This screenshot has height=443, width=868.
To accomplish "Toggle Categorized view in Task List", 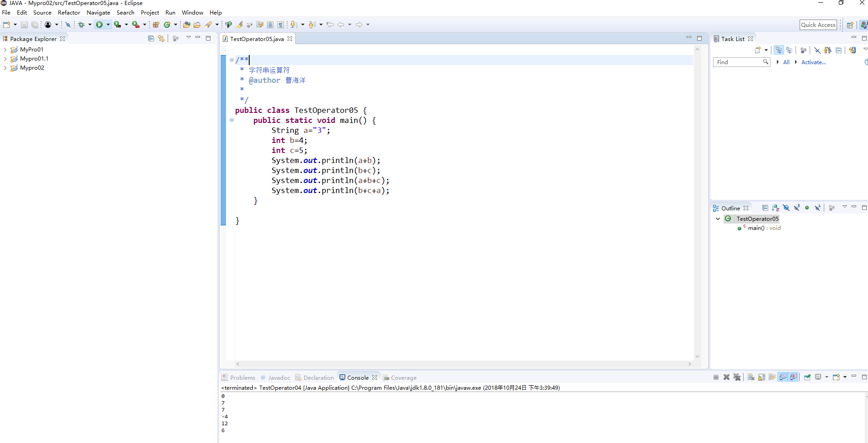I will 779,51.
